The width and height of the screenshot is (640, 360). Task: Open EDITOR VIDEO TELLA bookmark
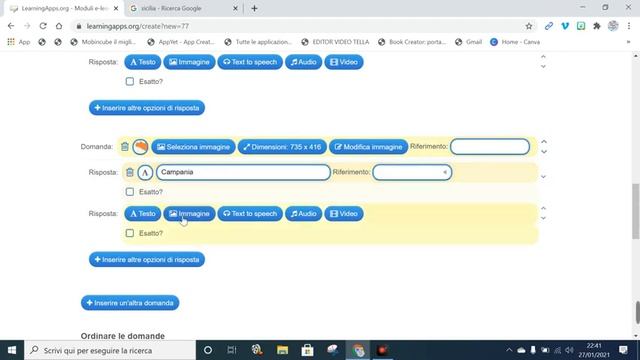335,42
